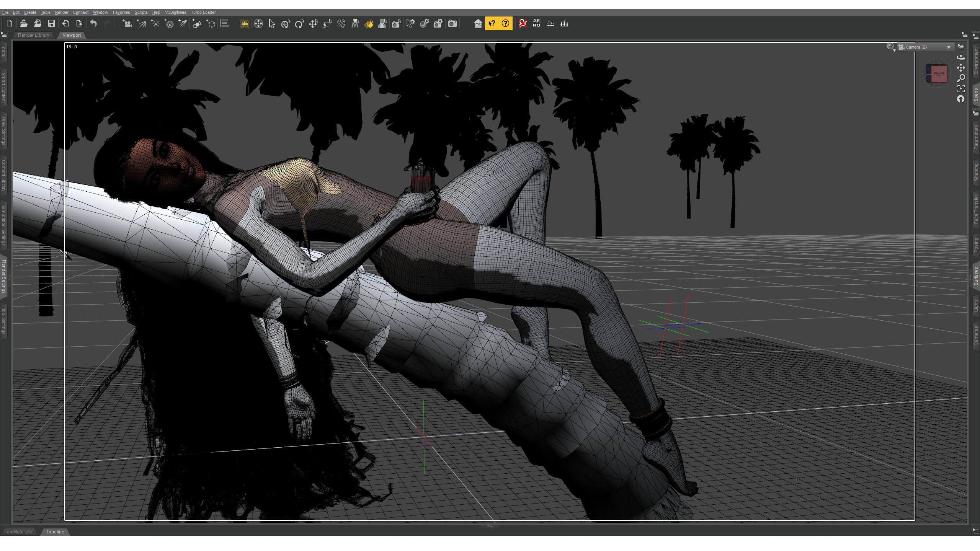Create a new point light
The height and width of the screenshot is (551, 980).
pyautogui.click(x=155, y=24)
